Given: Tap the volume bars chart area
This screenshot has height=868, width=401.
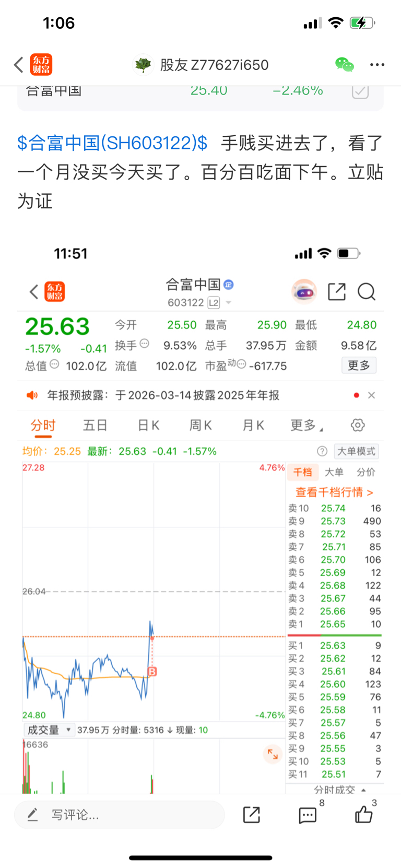Looking at the screenshot, I should [x=154, y=766].
